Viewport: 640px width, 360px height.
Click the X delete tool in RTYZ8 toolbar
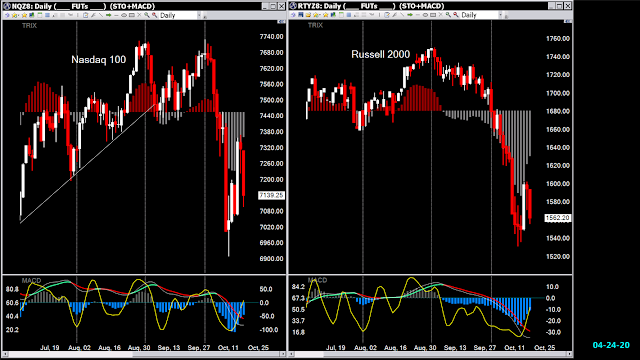coord(440,15)
